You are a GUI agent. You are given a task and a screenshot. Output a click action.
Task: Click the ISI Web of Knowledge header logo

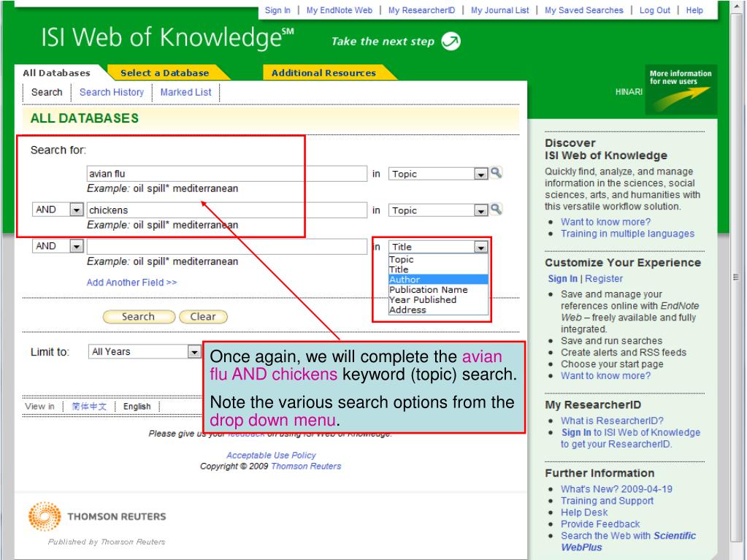click(x=167, y=38)
